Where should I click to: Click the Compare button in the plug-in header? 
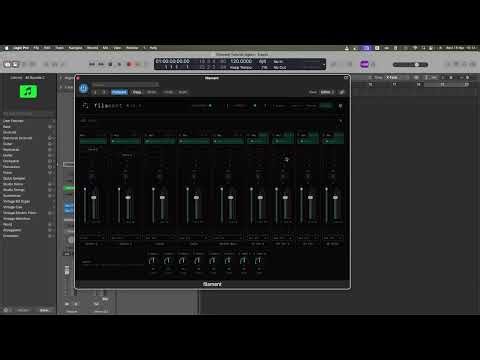click(x=119, y=92)
